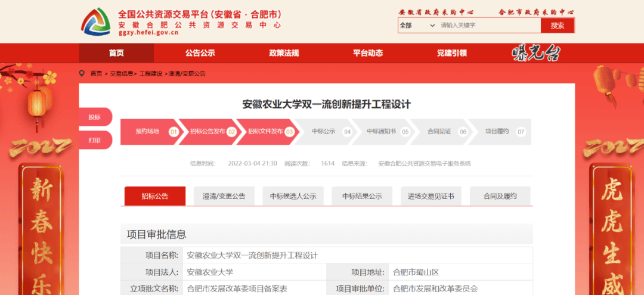
Task: Click source text 安徽合肥公共资源交易电子服务系统
Action: (425, 163)
